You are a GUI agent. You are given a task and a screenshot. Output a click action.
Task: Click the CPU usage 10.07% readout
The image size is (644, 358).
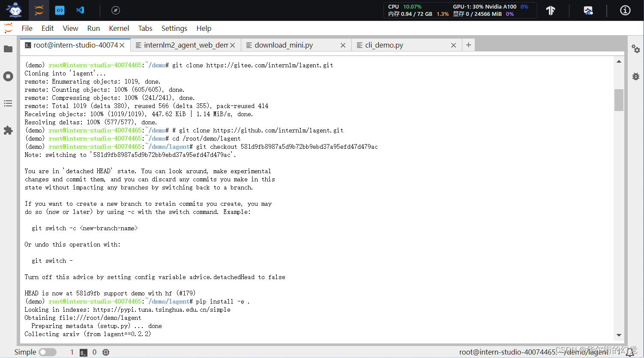pyautogui.click(x=404, y=6)
